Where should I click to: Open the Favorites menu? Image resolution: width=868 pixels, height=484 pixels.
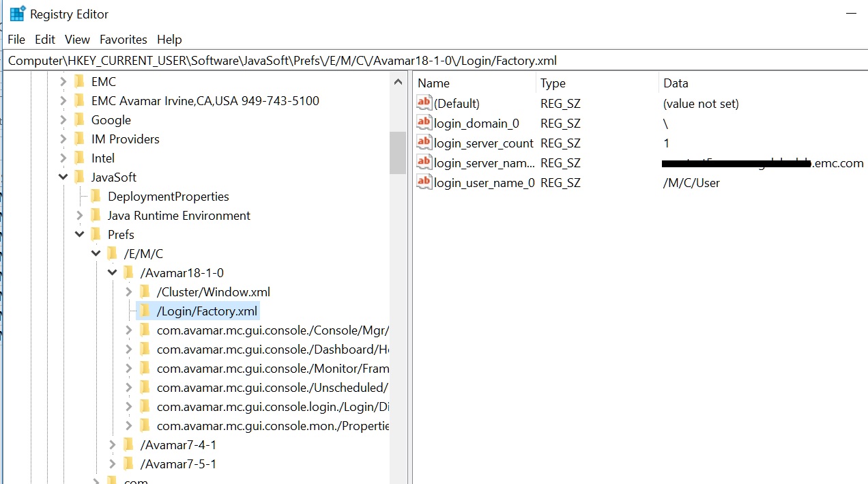click(x=123, y=39)
